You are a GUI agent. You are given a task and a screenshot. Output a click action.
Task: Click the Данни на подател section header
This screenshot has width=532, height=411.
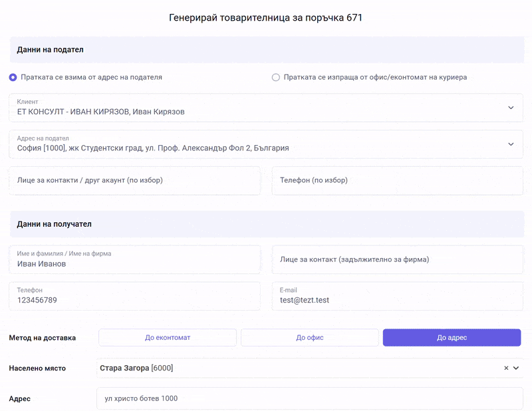coord(267,50)
